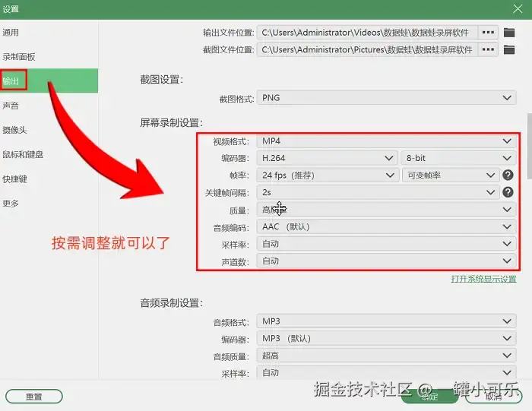Image resolution: width=532 pixels, height=411 pixels.
Task: Click the 取消 cancel button
Action: point(493,397)
